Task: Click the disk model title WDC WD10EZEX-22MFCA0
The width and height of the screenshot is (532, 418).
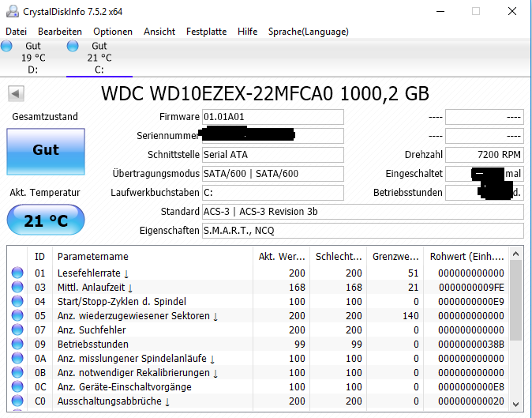Action: [x=265, y=94]
